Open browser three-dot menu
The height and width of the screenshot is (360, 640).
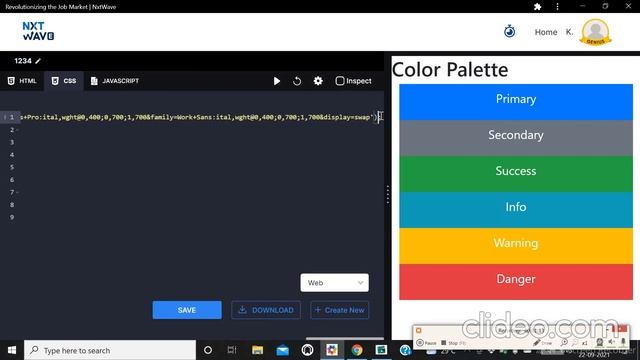pos(558,7)
